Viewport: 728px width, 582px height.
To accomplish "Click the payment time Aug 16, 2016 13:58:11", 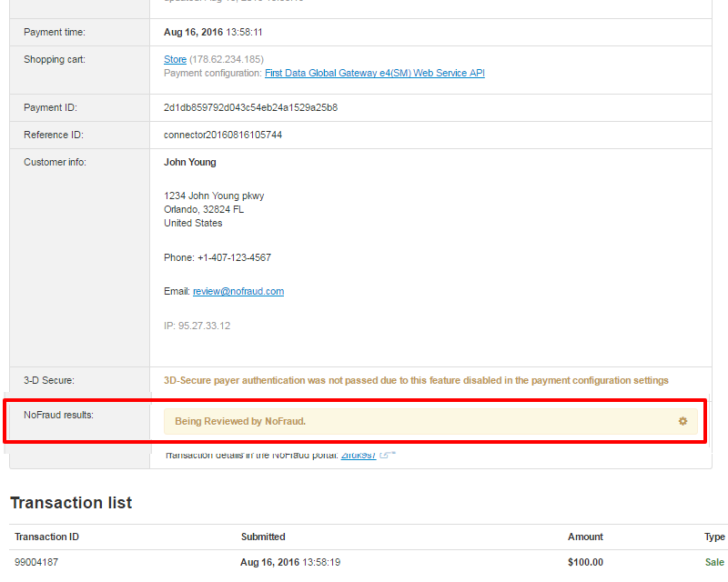I will click(213, 32).
